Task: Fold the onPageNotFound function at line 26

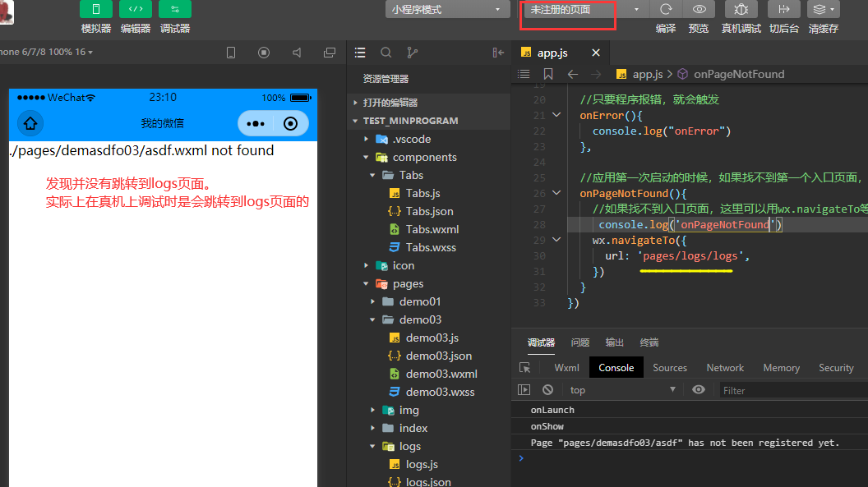Action: coord(556,193)
